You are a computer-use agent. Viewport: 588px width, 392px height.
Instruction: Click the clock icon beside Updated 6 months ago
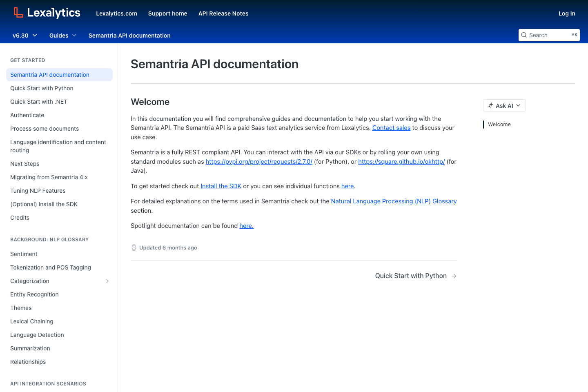pos(134,247)
